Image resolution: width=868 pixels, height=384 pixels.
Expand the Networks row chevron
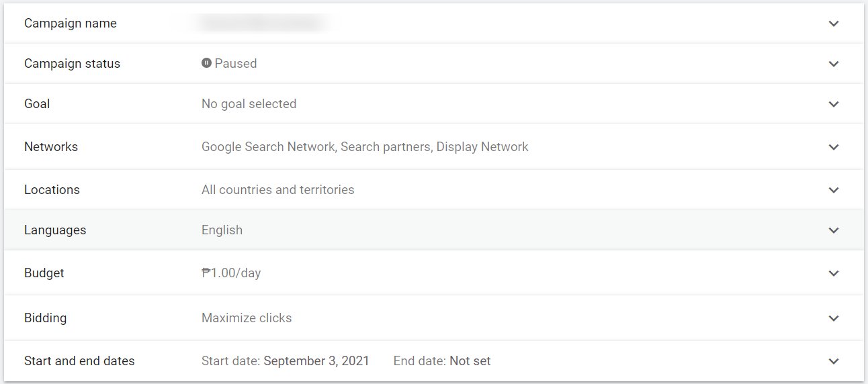pyautogui.click(x=834, y=147)
